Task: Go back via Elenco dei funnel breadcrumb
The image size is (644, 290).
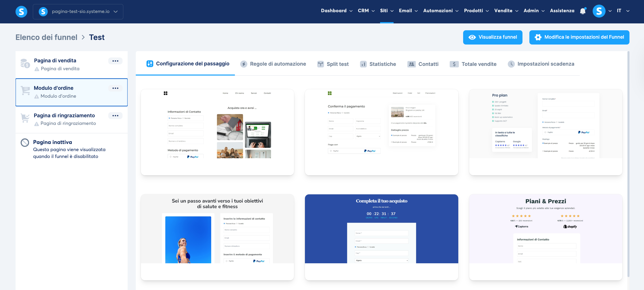Action: 46,37
